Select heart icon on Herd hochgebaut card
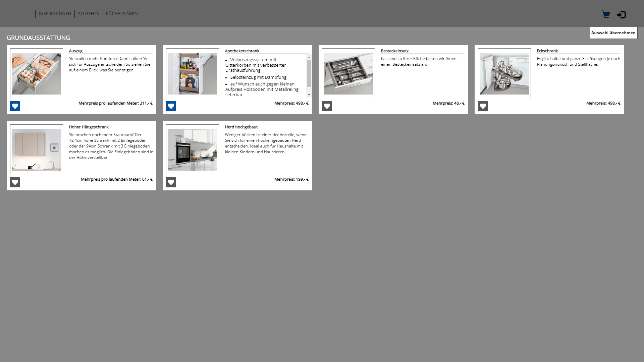The width and height of the screenshot is (644, 362). [171, 182]
